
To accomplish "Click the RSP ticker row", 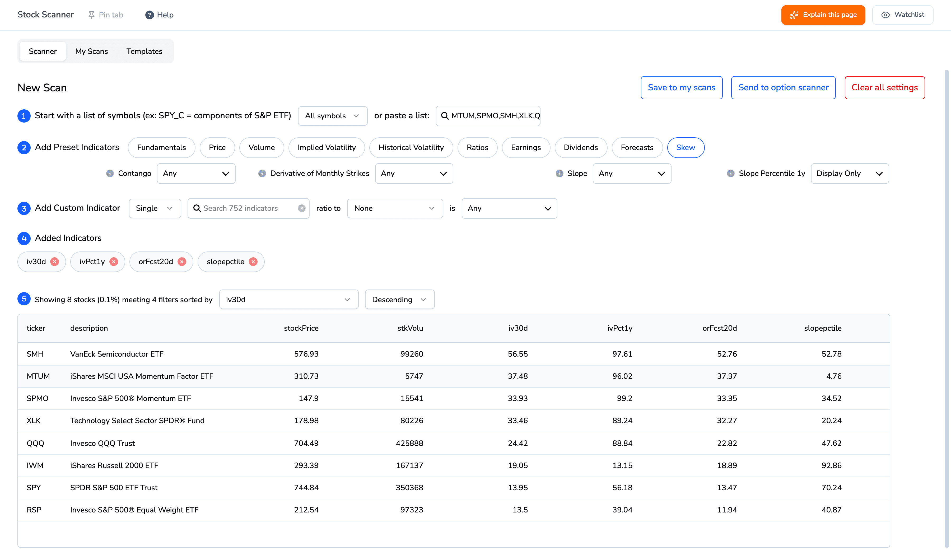I will 454,510.
